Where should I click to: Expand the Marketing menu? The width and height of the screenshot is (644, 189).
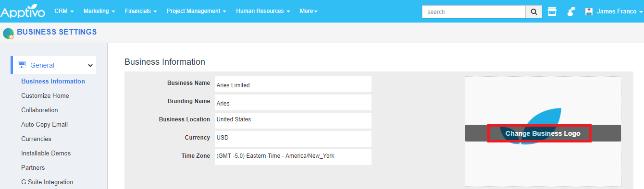(99, 11)
